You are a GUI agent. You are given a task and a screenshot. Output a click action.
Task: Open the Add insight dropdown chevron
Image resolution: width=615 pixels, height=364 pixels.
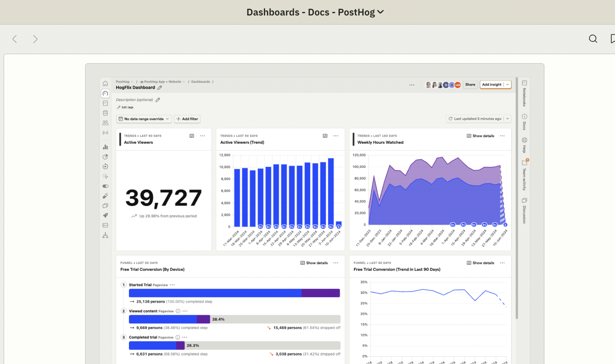click(507, 85)
